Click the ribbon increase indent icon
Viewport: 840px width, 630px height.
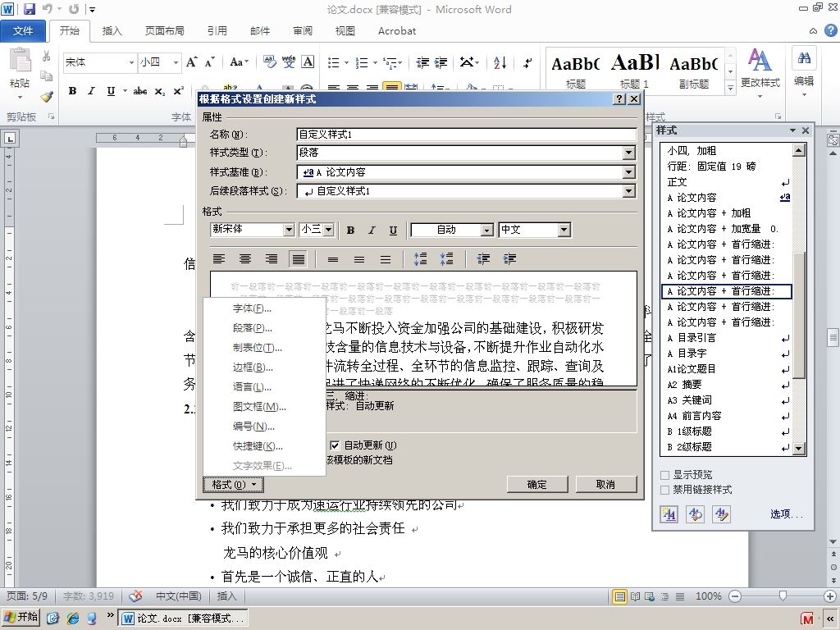441,62
